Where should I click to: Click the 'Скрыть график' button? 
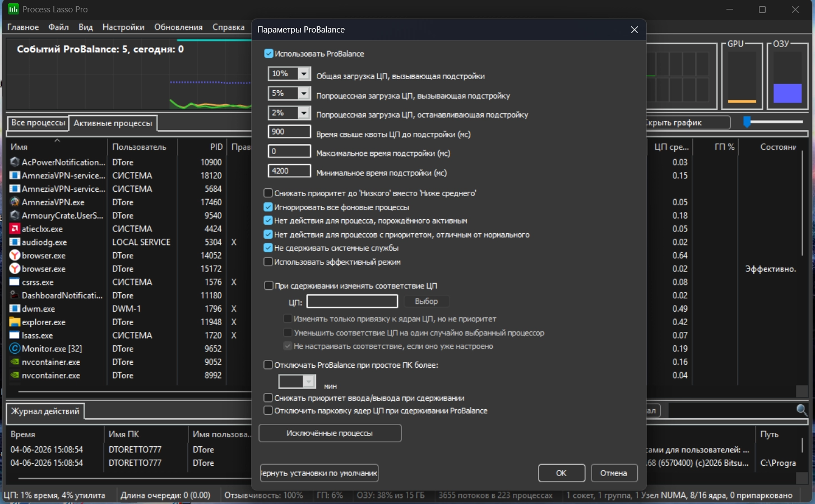[x=688, y=123]
